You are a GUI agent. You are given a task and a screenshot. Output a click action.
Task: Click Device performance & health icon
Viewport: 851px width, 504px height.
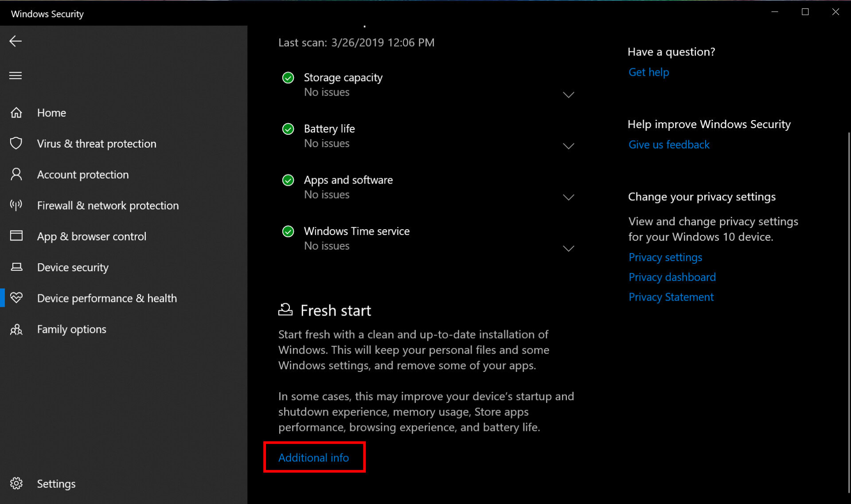click(17, 297)
